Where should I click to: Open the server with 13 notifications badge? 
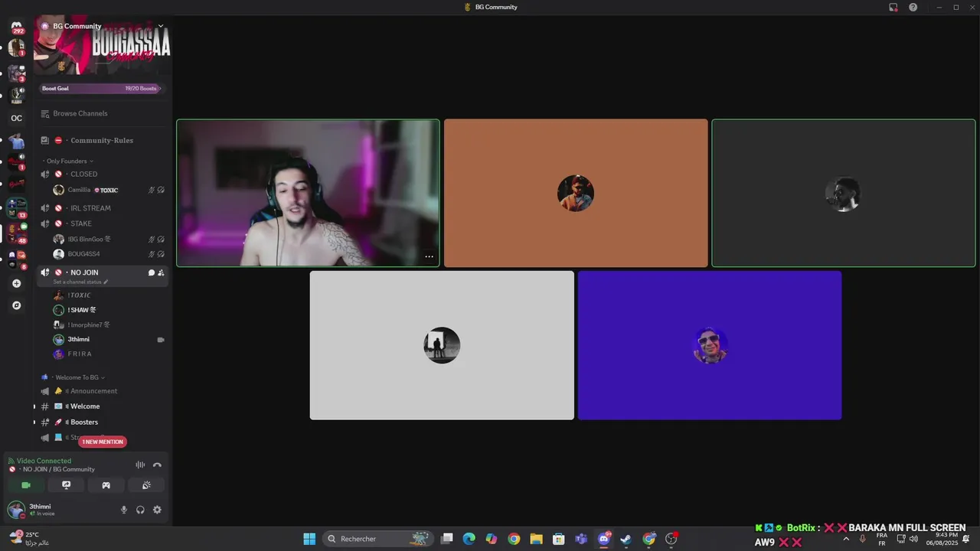(16, 207)
